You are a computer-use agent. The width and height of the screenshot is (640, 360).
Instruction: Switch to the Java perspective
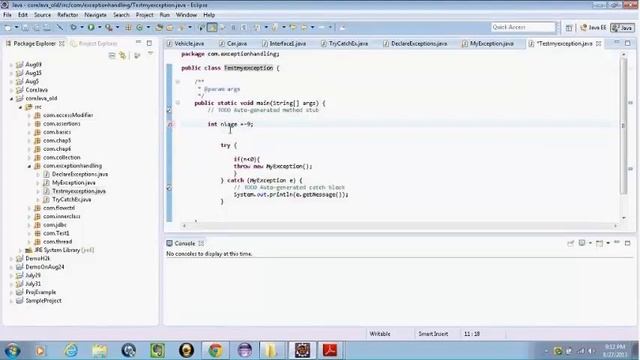[x=622, y=27]
